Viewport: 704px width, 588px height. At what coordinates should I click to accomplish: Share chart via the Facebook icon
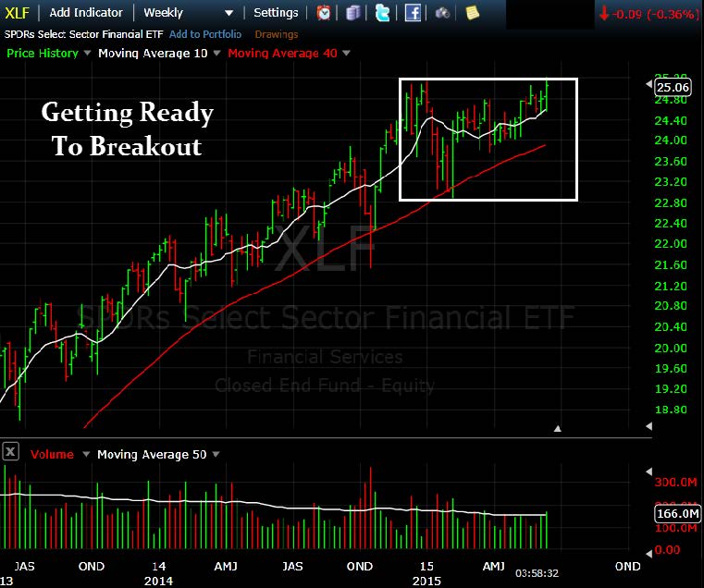click(413, 13)
